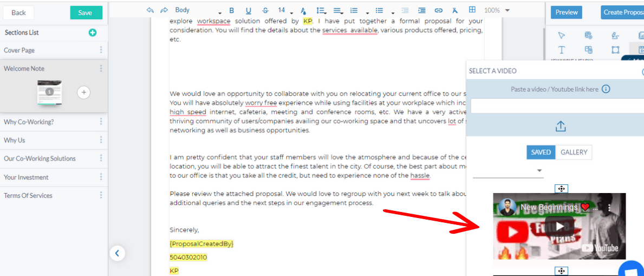Select the SAVED videos tab

coord(541,152)
